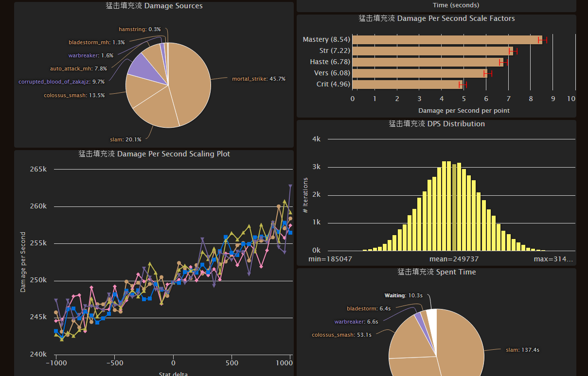This screenshot has width=588, height=376.
Task: Click the 'Mastery (8.54)' axis label
Action: [326, 39]
